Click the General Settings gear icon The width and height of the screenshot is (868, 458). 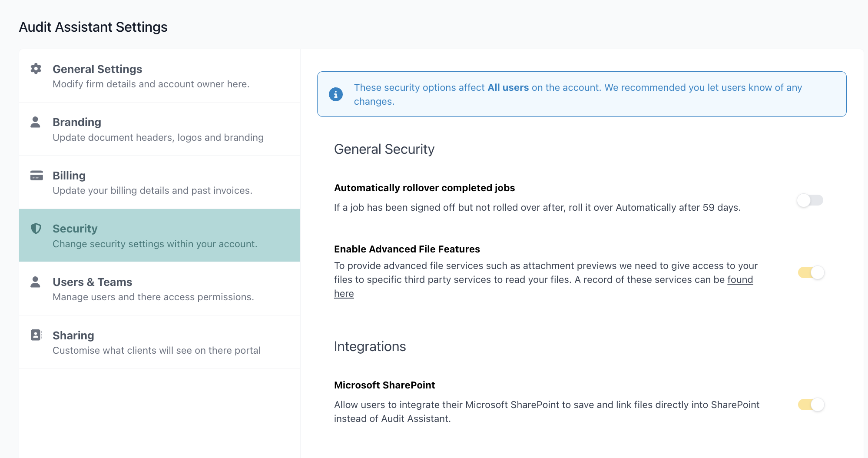(x=36, y=69)
